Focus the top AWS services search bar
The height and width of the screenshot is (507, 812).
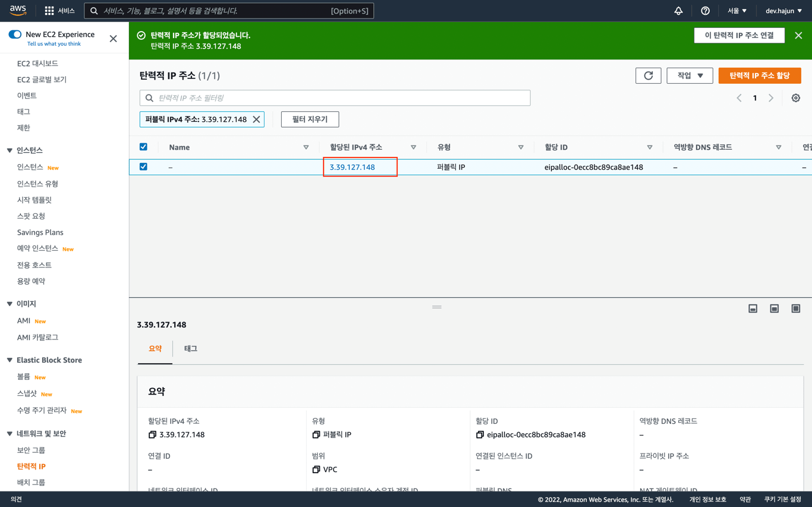tap(229, 11)
